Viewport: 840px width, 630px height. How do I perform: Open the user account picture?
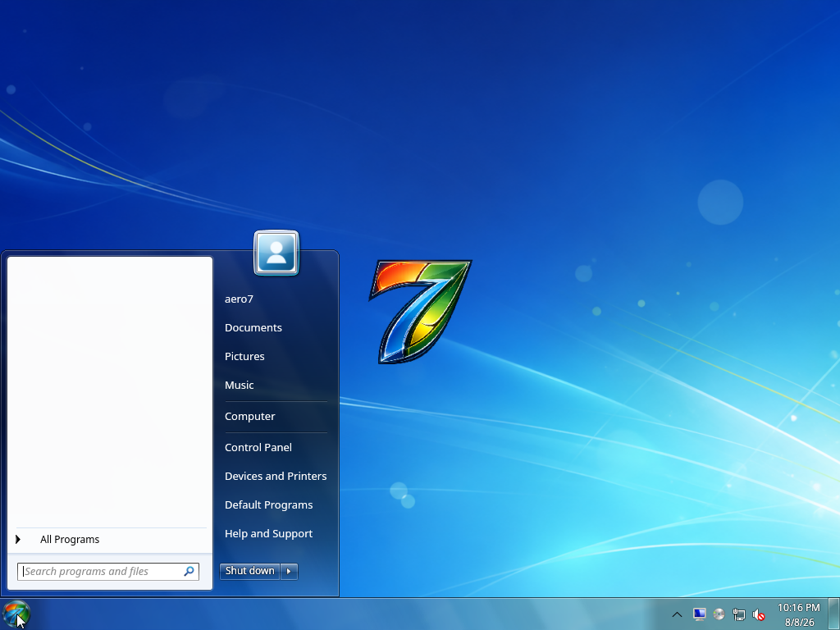[276, 253]
